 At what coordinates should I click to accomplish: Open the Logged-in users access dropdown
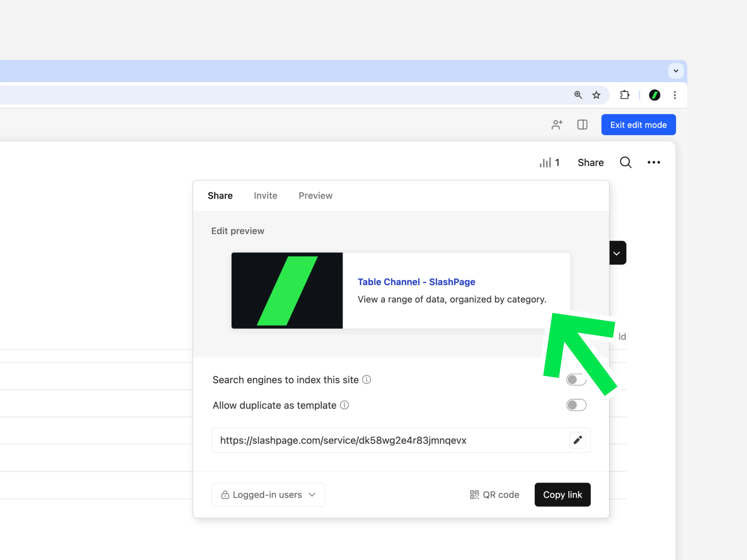(x=268, y=495)
